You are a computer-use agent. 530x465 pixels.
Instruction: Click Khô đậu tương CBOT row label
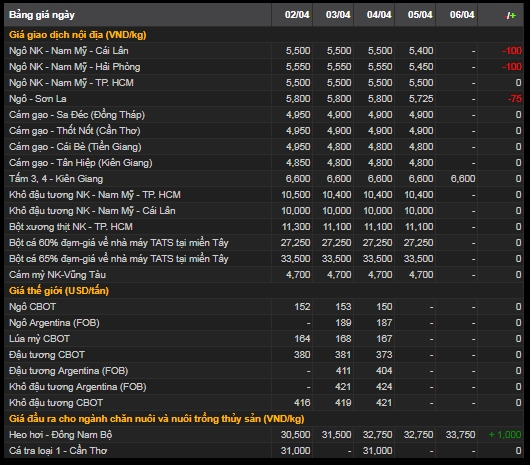56,403
